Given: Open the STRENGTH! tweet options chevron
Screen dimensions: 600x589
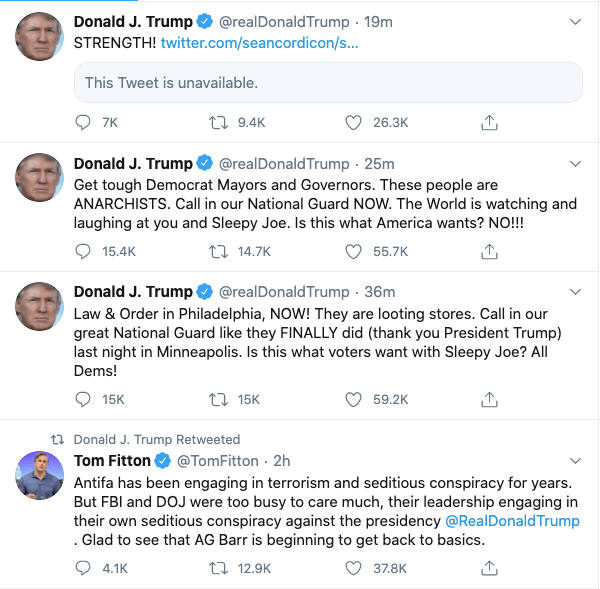Looking at the screenshot, I should (x=574, y=21).
